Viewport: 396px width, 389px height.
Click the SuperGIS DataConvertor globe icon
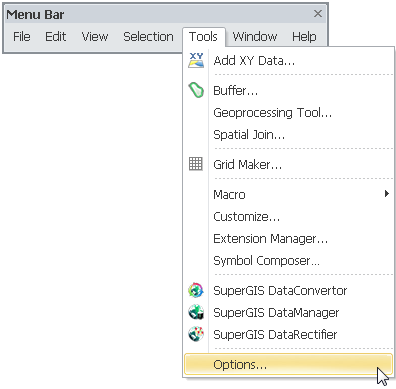click(196, 290)
